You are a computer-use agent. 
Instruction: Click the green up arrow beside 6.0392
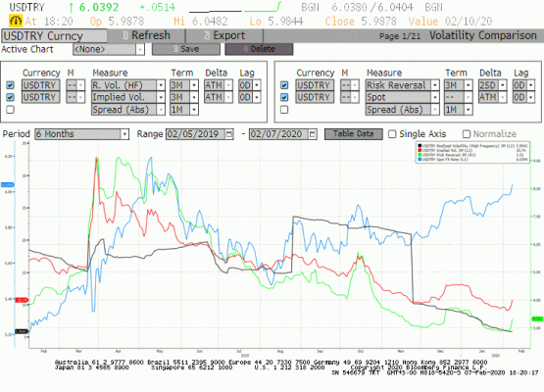(x=72, y=7)
